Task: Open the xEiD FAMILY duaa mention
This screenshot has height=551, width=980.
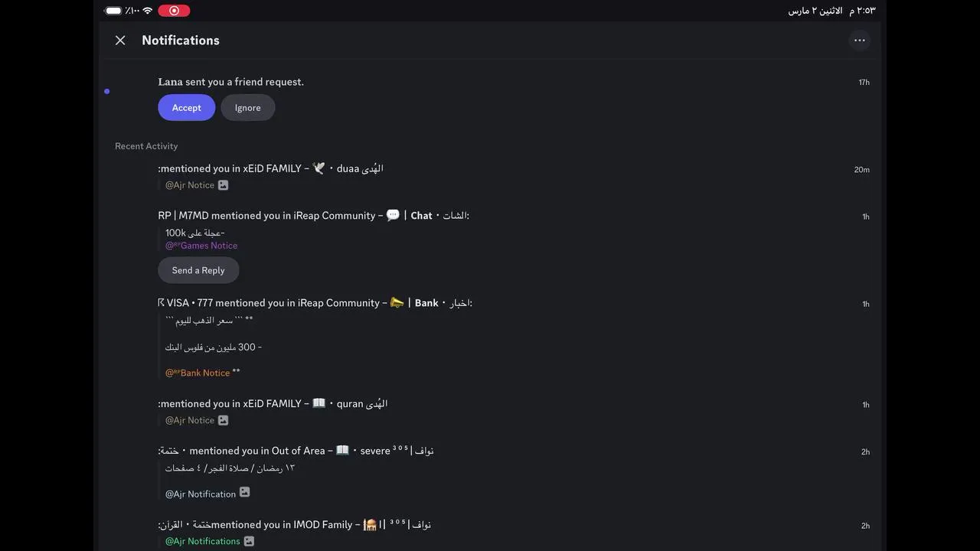Action: (x=271, y=168)
